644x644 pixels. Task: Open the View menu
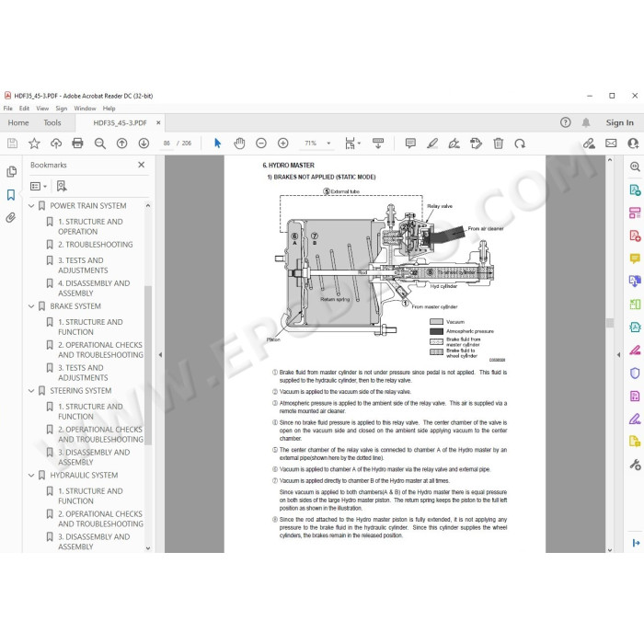[42, 109]
